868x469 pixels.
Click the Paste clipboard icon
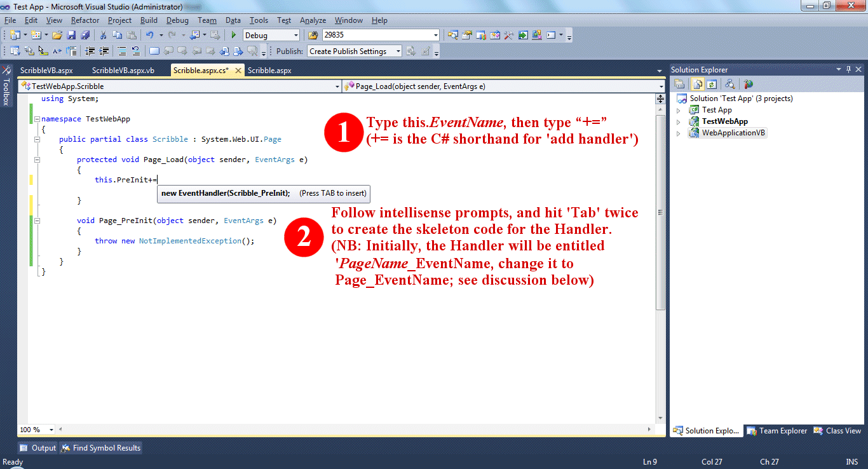pyautogui.click(x=132, y=35)
